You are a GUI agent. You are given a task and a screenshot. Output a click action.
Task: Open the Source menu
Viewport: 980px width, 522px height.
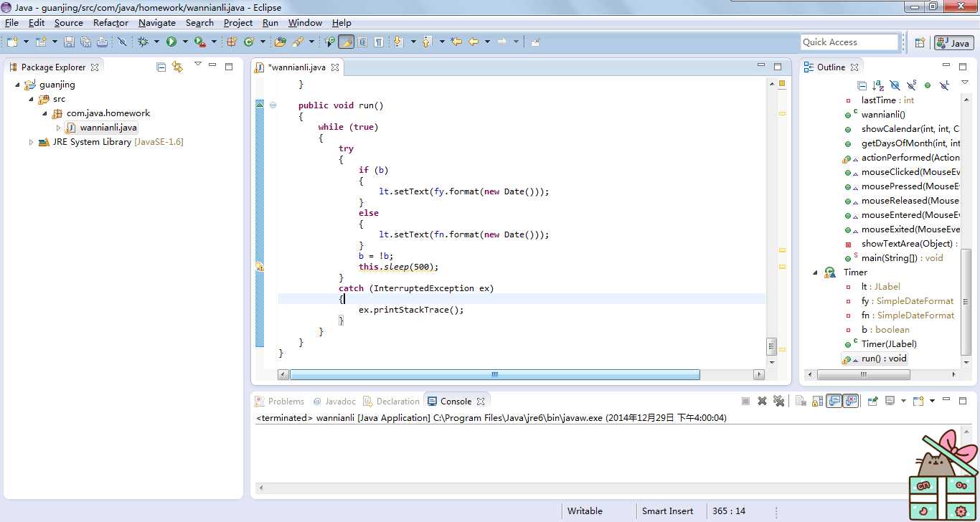[x=68, y=23]
